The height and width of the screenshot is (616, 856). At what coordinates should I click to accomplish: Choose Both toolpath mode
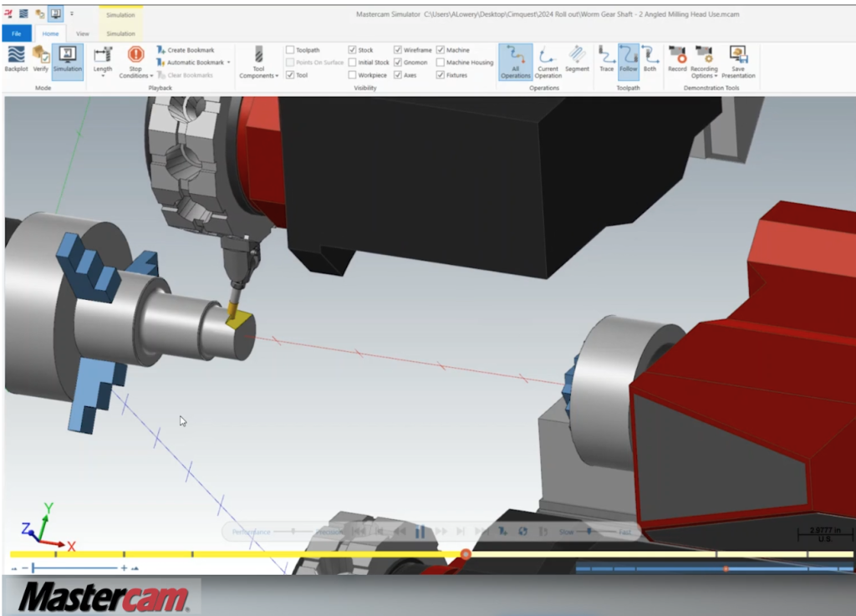tap(650, 59)
